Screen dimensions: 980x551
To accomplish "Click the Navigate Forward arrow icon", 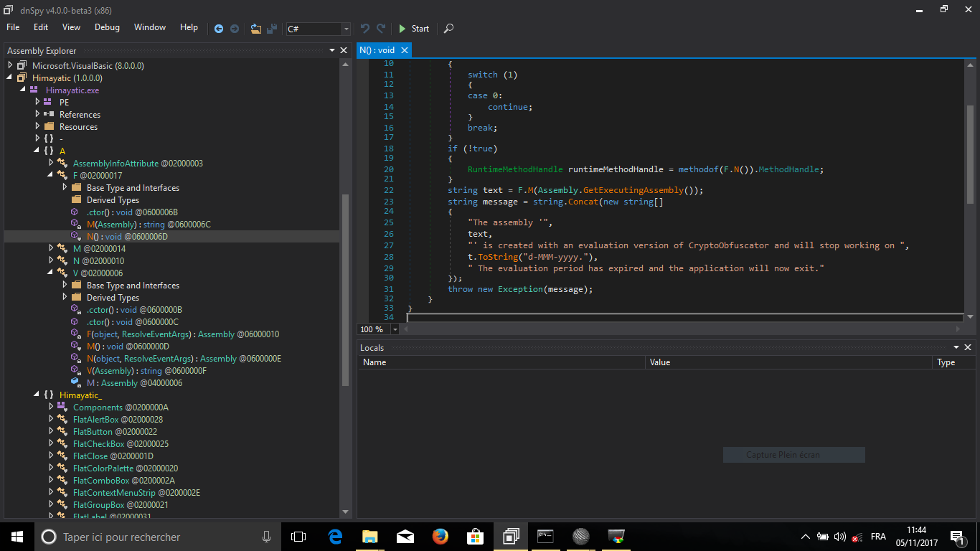I will point(235,29).
